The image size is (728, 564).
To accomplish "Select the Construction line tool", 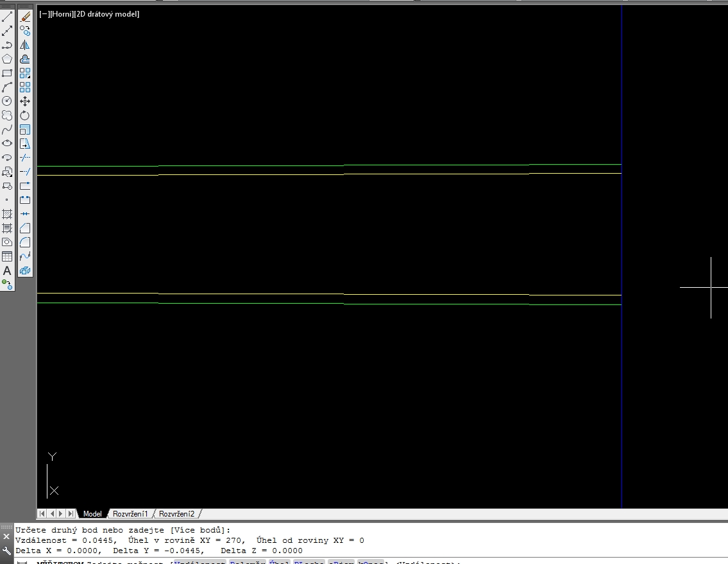I will coord(7,31).
